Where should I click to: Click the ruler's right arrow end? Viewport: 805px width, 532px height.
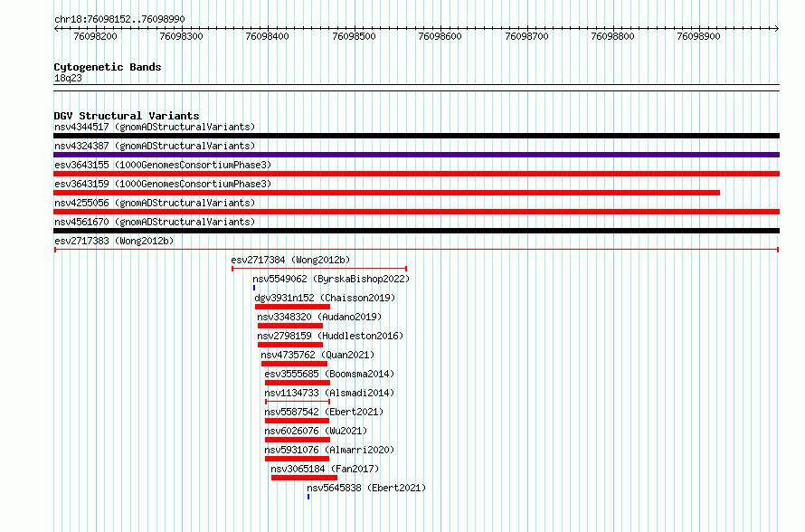pyautogui.click(x=777, y=29)
